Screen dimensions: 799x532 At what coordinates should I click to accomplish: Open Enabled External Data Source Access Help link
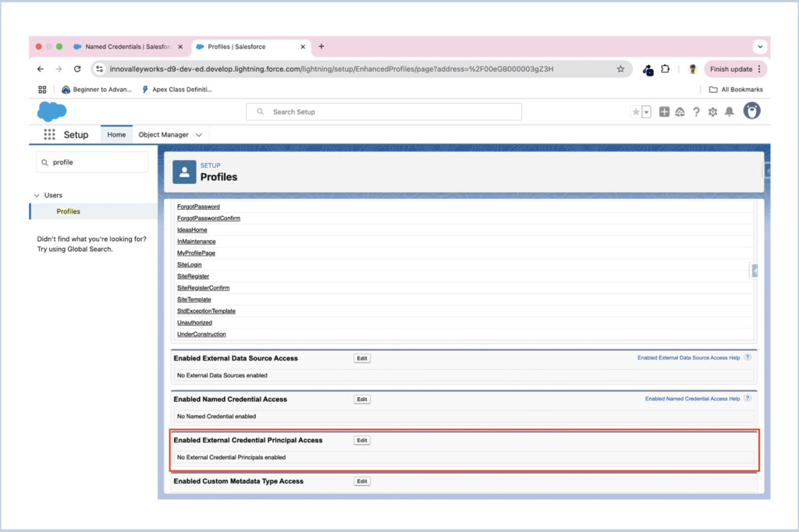(x=688, y=358)
